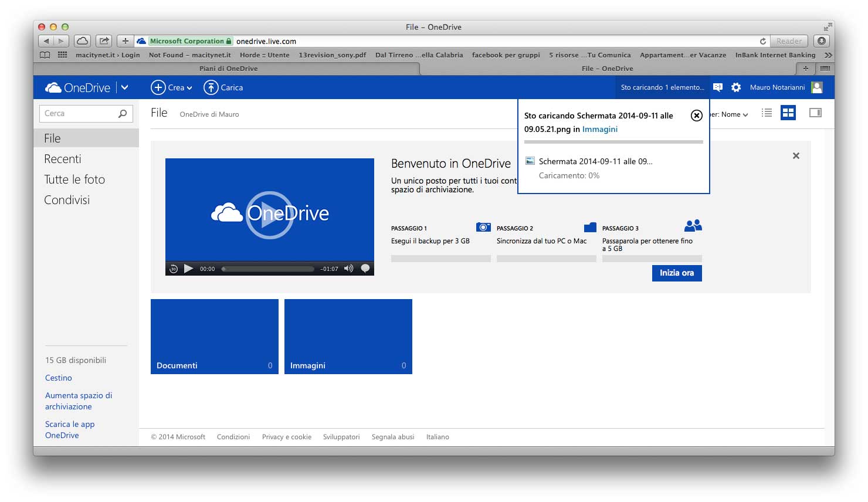Click the messaging chat icon in header
The width and height of the screenshot is (868, 502).
pyautogui.click(x=717, y=87)
